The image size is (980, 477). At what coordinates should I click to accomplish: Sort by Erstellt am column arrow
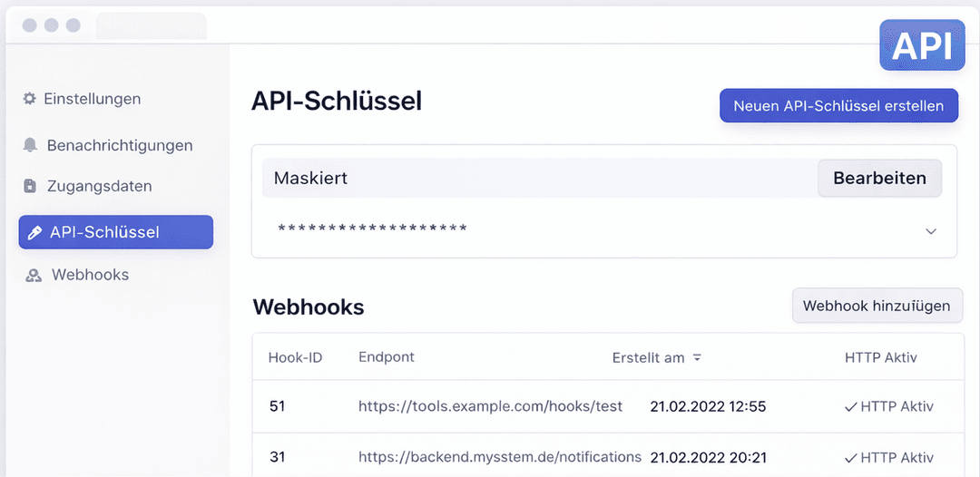point(697,357)
